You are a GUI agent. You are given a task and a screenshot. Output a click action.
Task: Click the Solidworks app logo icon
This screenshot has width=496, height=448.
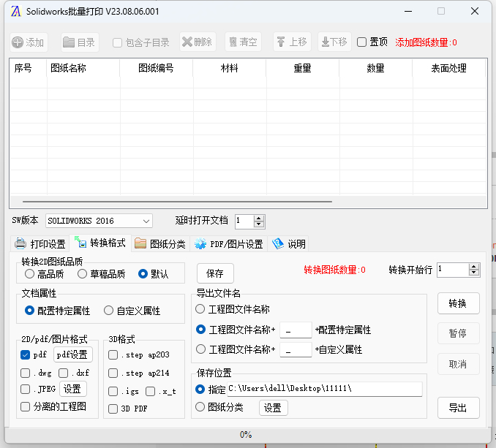tap(15, 12)
